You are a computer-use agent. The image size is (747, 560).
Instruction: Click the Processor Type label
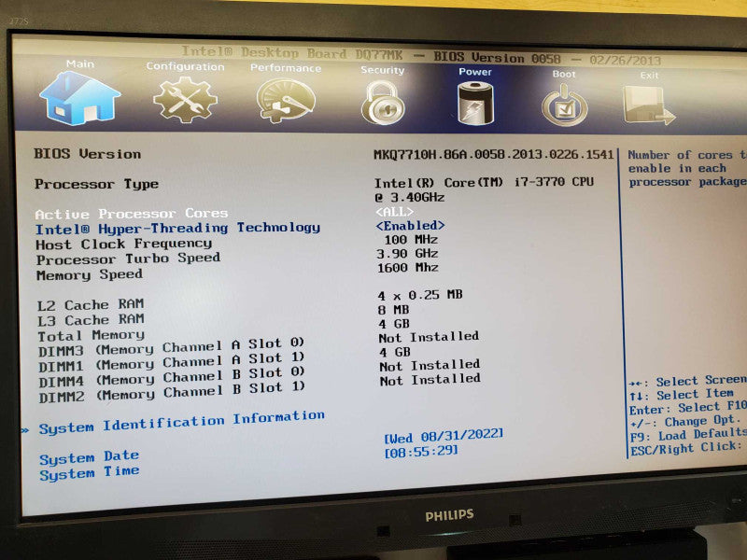97,184
